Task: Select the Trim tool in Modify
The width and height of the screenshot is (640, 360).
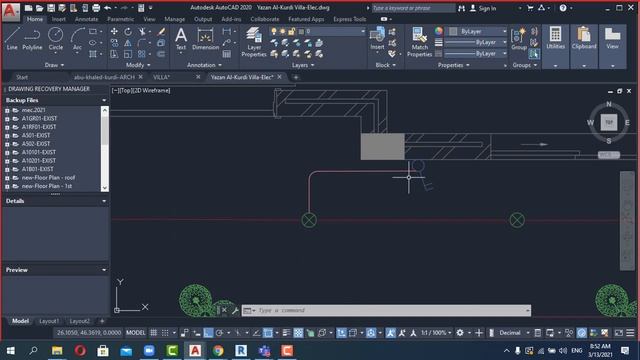Action: pyautogui.click(x=142, y=31)
